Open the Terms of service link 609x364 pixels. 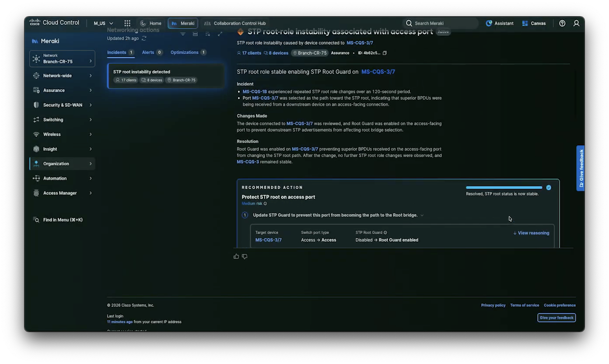tap(525, 305)
